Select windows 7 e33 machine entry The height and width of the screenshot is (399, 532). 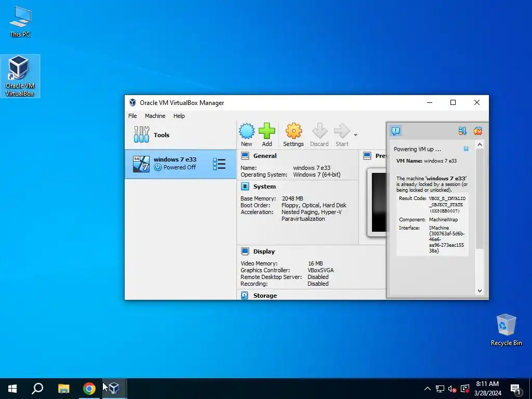tap(180, 164)
